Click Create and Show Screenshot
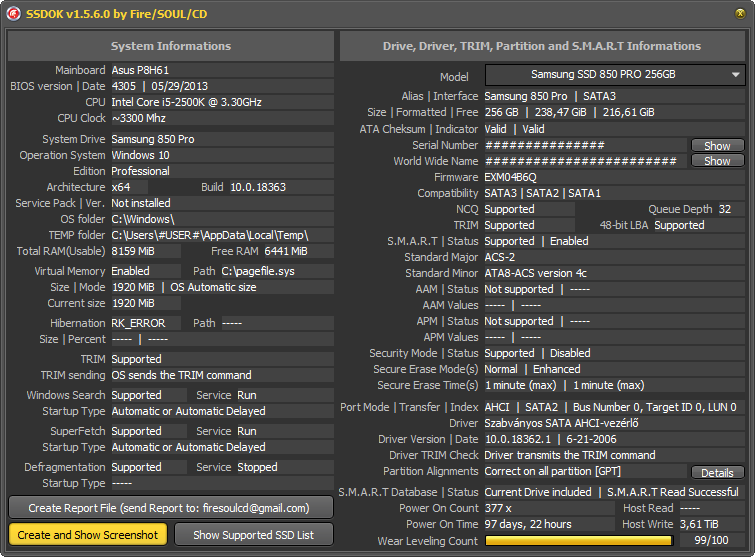Image resolution: width=755 pixels, height=557 pixels. coord(88,535)
